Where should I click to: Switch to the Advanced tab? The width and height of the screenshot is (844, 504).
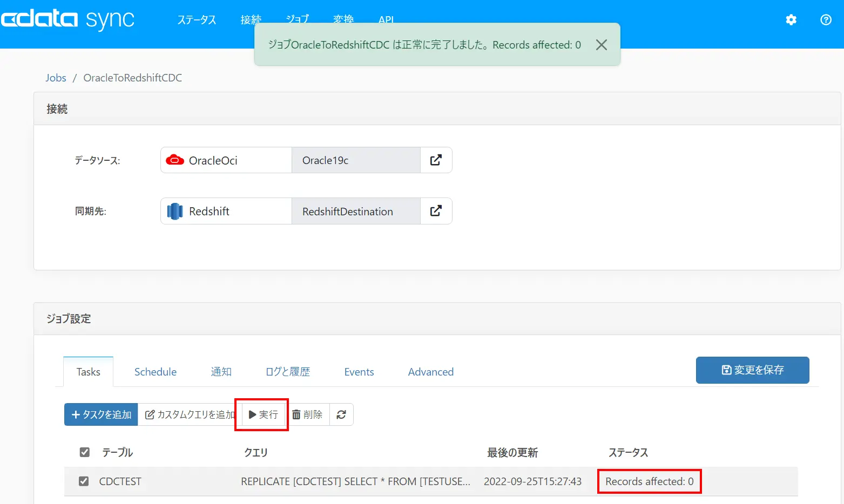point(431,372)
